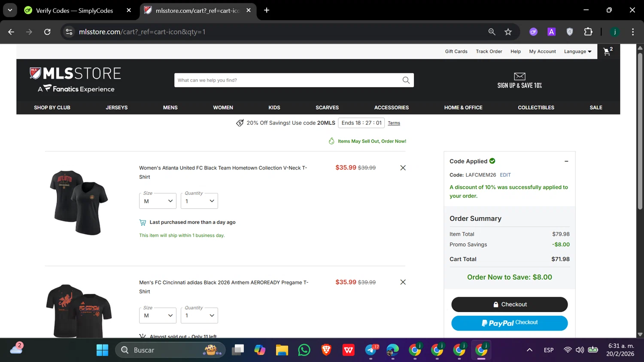Switch to the Verify Codes — SimplyCodes tab
Screen dimensions: 644x362
pyautogui.click(x=74, y=10)
